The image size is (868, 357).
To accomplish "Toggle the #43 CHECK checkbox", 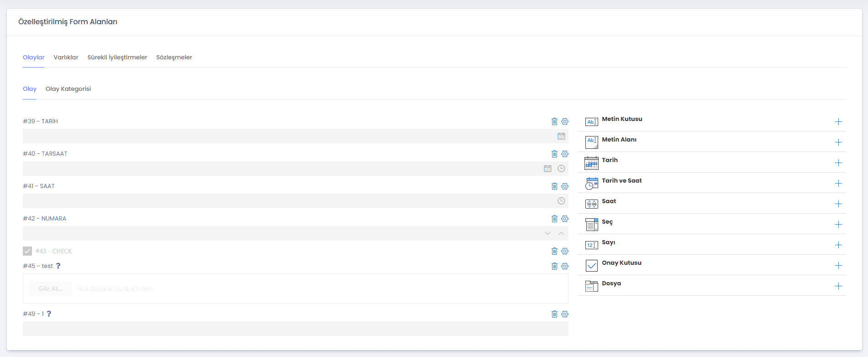I will pyautogui.click(x=27, y=251).
